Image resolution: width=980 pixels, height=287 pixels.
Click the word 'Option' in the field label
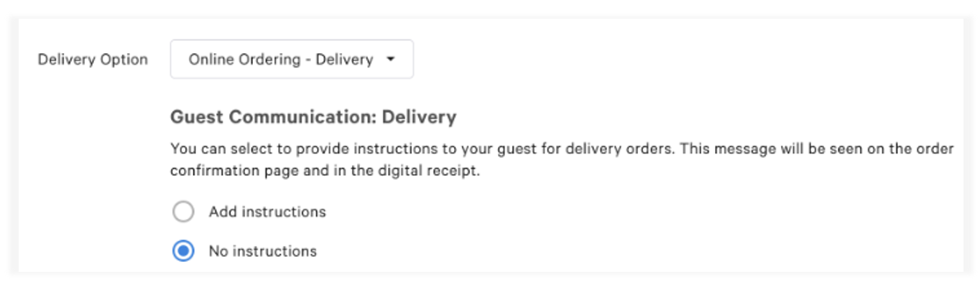coord(126,60)
